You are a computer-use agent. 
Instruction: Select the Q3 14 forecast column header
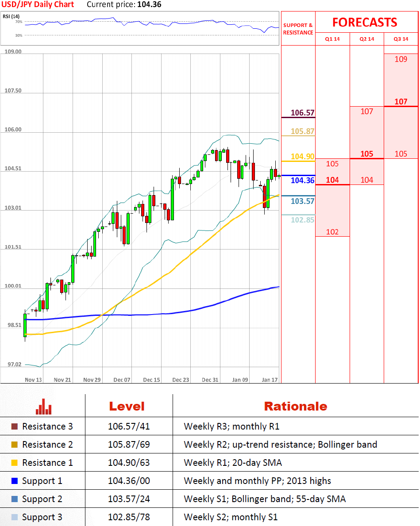[401, 39]
